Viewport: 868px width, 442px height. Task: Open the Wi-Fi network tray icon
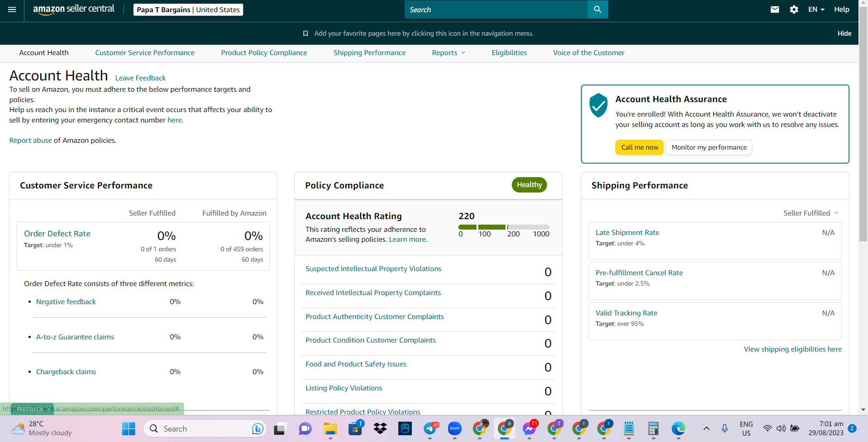(767, 428)
